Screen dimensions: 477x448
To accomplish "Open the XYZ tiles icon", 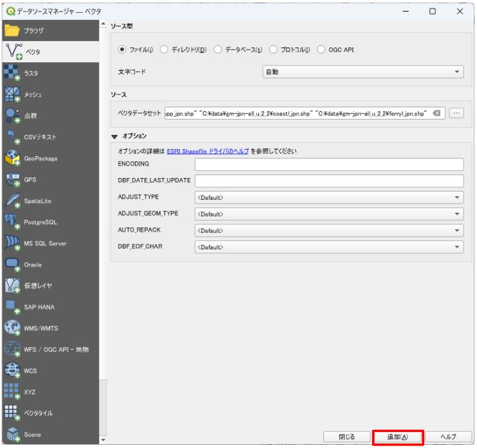I will pyautogui.click(x=12, y=391).
